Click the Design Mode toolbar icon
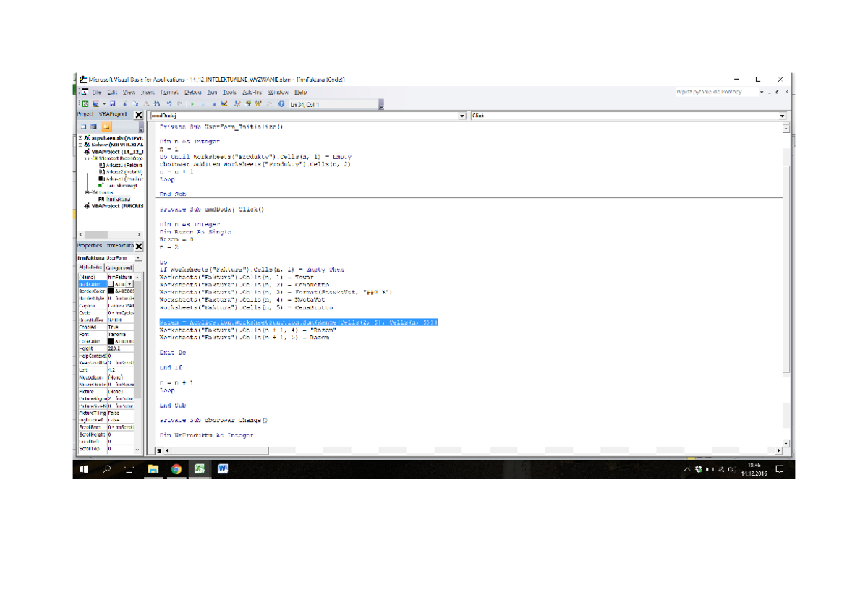Screen dimensions: 868x613 [x=225, y=104]
